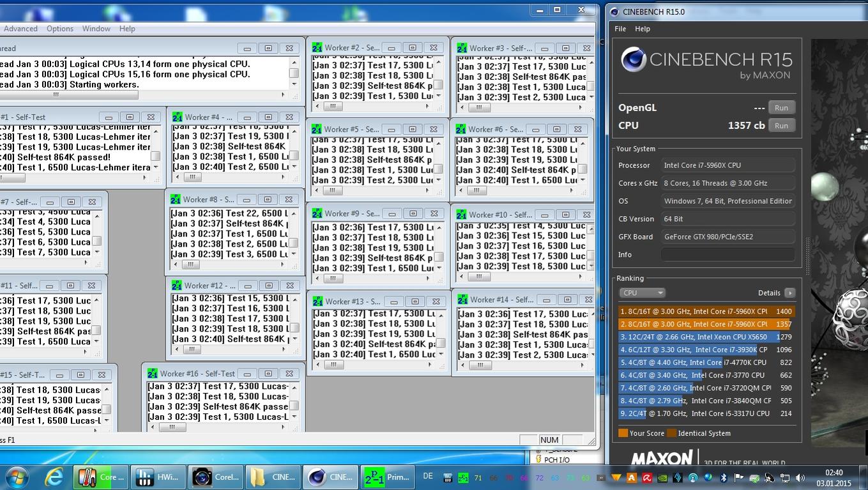
Task: Run the CPU benchmark
Action: pos(781,125)
